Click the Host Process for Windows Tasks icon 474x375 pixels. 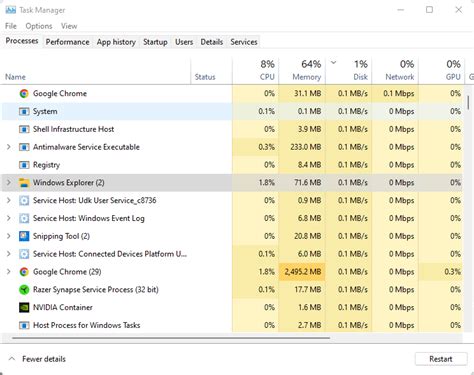24,325
